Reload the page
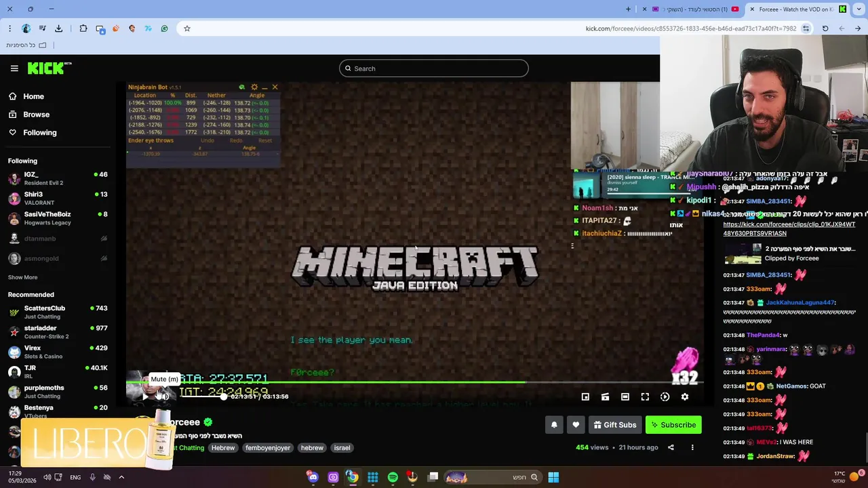Viewport: 868px width, 488px height. (x=825, y=28)
